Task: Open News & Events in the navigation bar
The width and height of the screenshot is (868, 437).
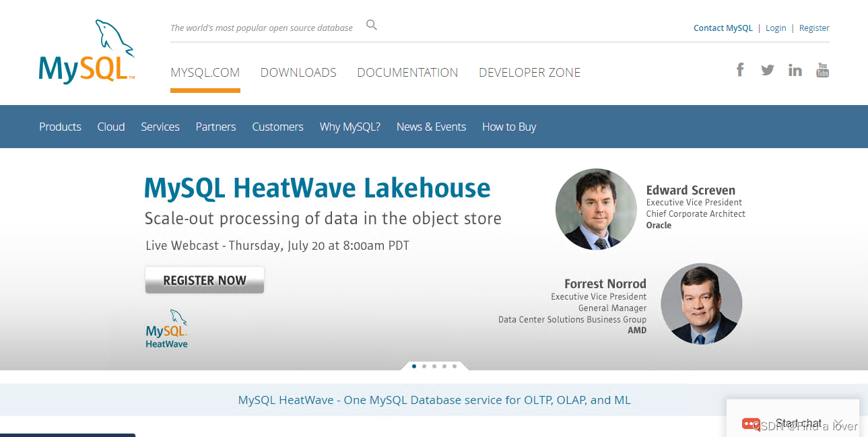Action: (431, 127)
